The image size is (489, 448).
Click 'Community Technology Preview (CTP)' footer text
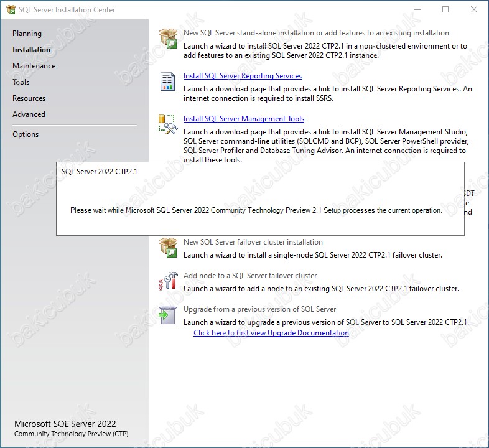click(x=72, y=434)
